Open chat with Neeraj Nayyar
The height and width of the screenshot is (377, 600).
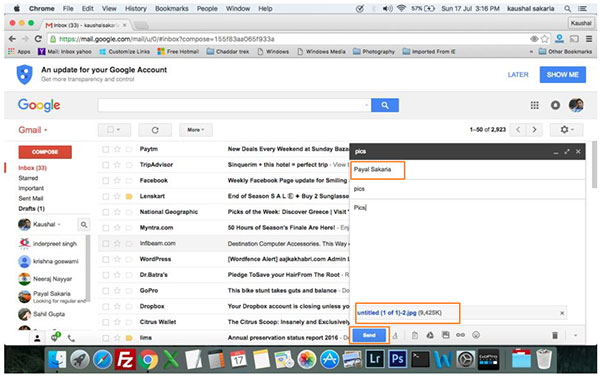52,279
